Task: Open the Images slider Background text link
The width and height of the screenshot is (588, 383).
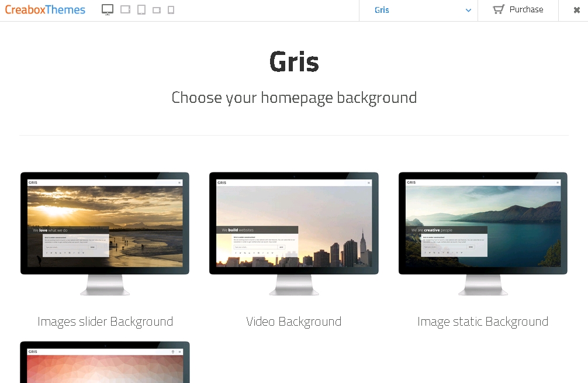Action: click(x=105, y=322)
